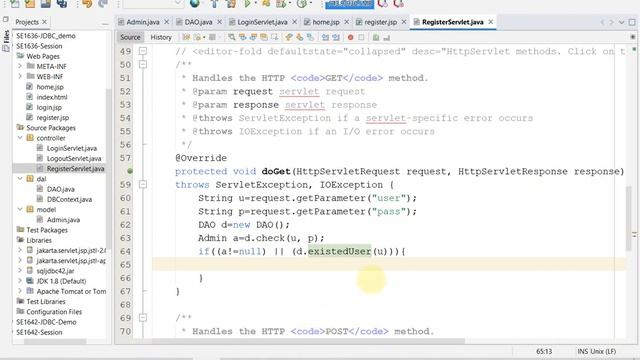Viewport: 640px width, 360px height.
Task: Click the Comment code icon
Action: [x=376, y=37]
